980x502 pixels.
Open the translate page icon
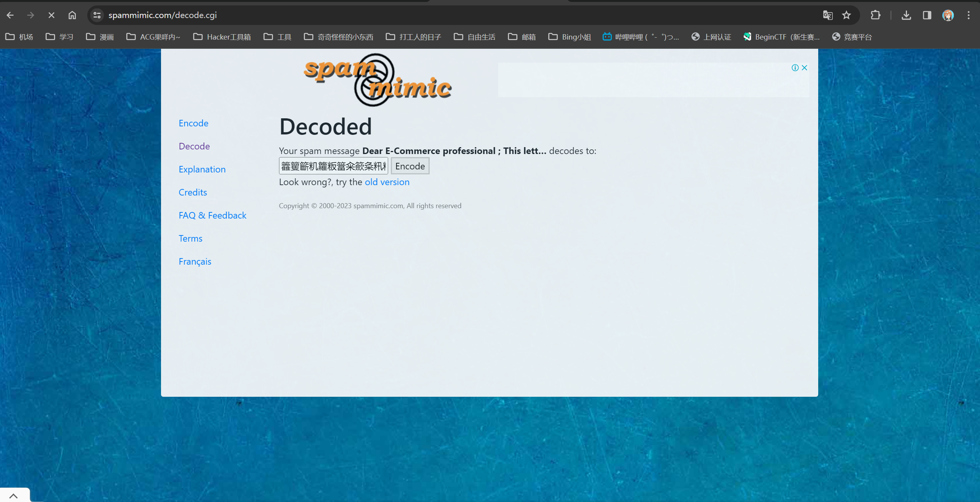point(827,15)
